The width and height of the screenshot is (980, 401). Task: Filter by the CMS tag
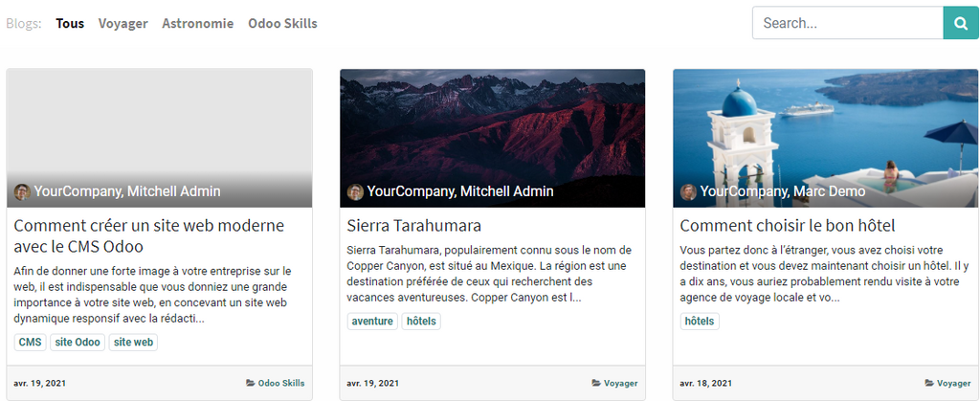point(30,343)
